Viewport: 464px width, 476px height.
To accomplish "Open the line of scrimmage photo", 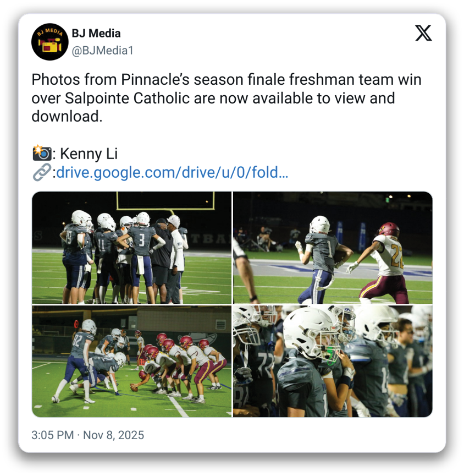I will 131,361.
